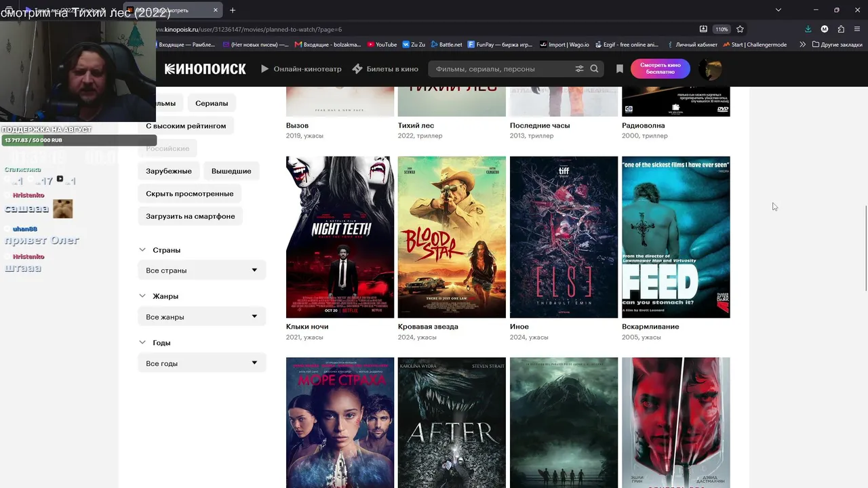Open the Все страны dropdown
868x488 pixels.
coord(202,270)
